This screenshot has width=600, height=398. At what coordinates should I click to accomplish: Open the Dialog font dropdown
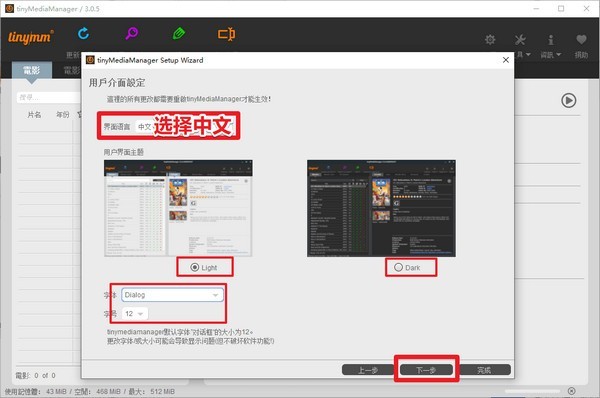[172, 295]
